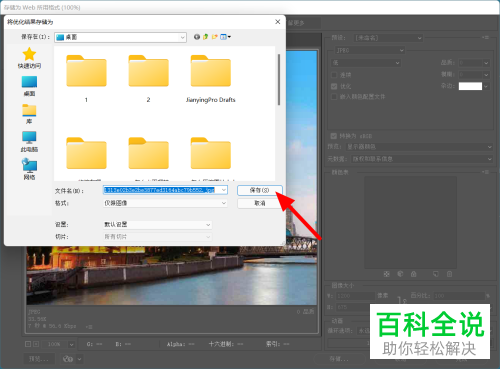The width and height of the screenshot is (500, 369).
Task: Select 快速访问 star icon in places bar
Action: point(29,54)
